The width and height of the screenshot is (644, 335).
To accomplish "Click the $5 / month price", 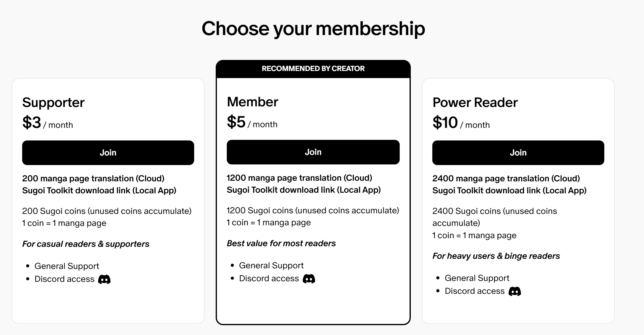I will point(252,122).
